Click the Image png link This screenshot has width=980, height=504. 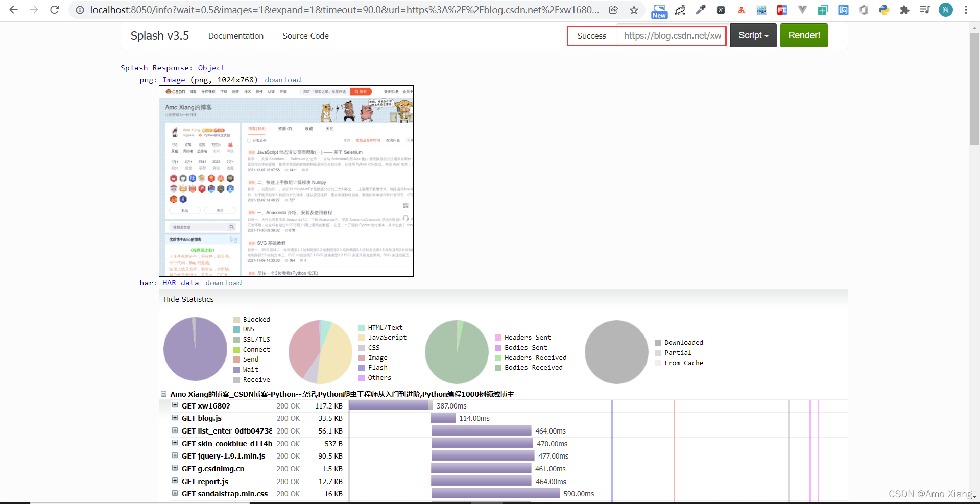point(174,80)
